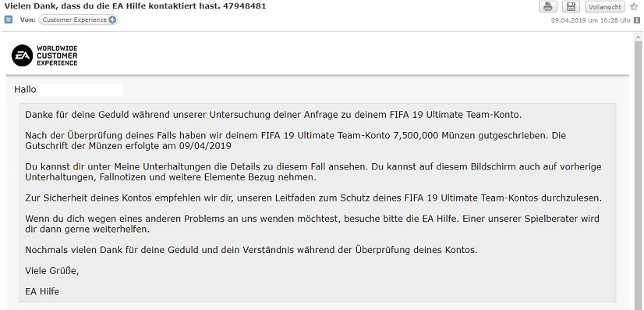Click the 'Von:' sender label
The image size is (644, 310).
(x=27, y=20)
